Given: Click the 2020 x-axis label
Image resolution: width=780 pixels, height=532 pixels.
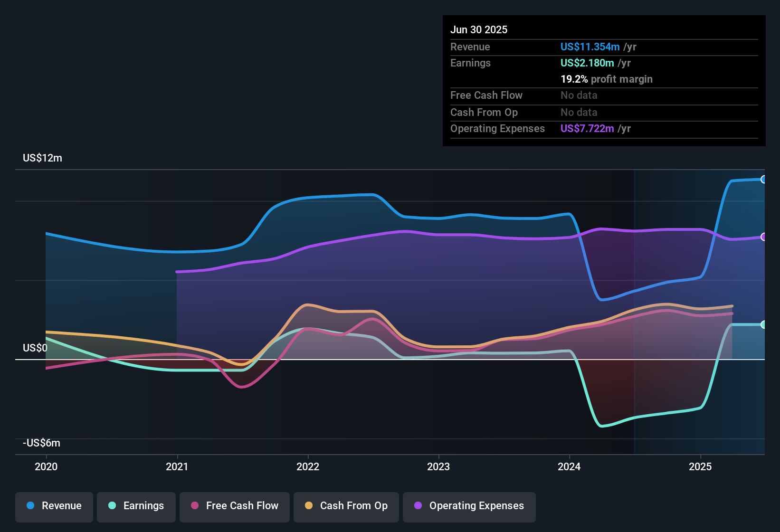Looking at the screenshot, I should [46, 466].
